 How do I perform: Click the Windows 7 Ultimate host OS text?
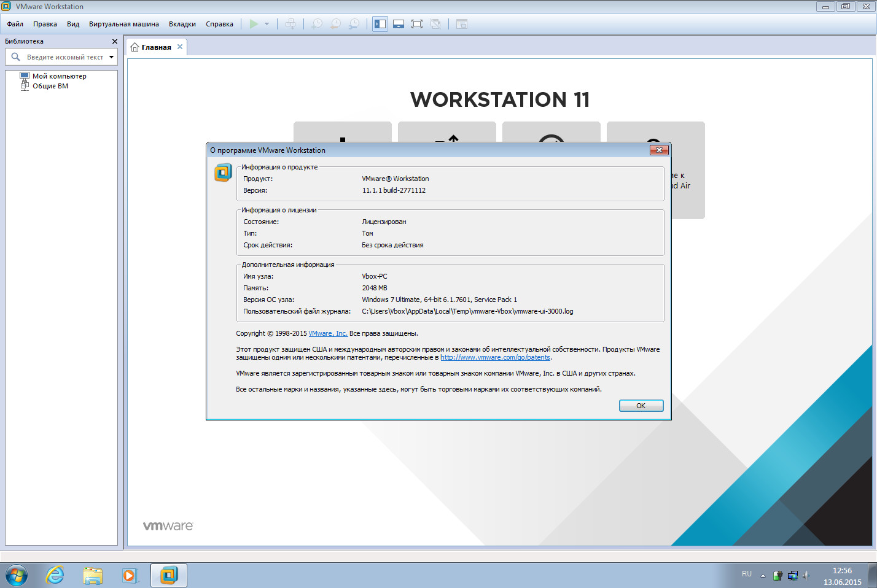click(x=439, y=300)
